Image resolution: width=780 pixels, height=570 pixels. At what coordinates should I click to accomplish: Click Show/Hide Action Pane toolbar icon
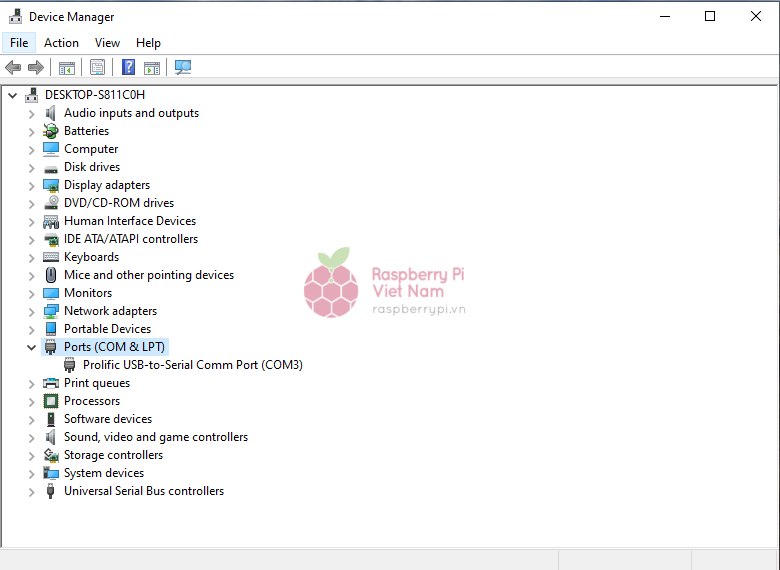(151, 67)
